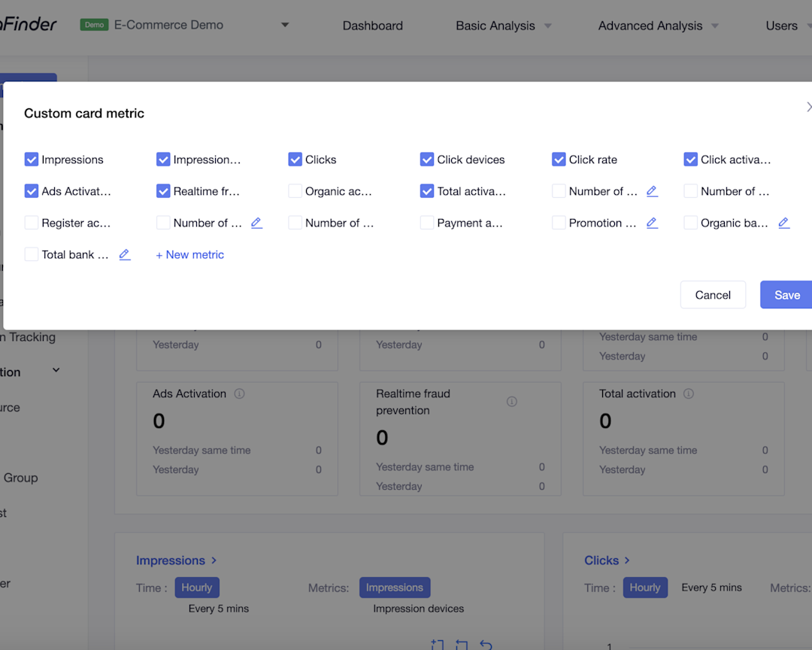Go to the Dashboard tab

click(x=373, y=26)
